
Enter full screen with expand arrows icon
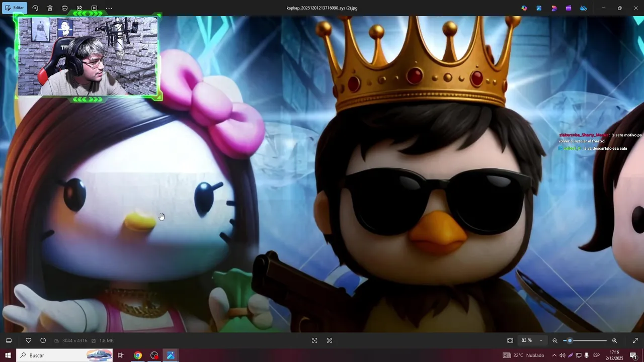coord(635,340)
